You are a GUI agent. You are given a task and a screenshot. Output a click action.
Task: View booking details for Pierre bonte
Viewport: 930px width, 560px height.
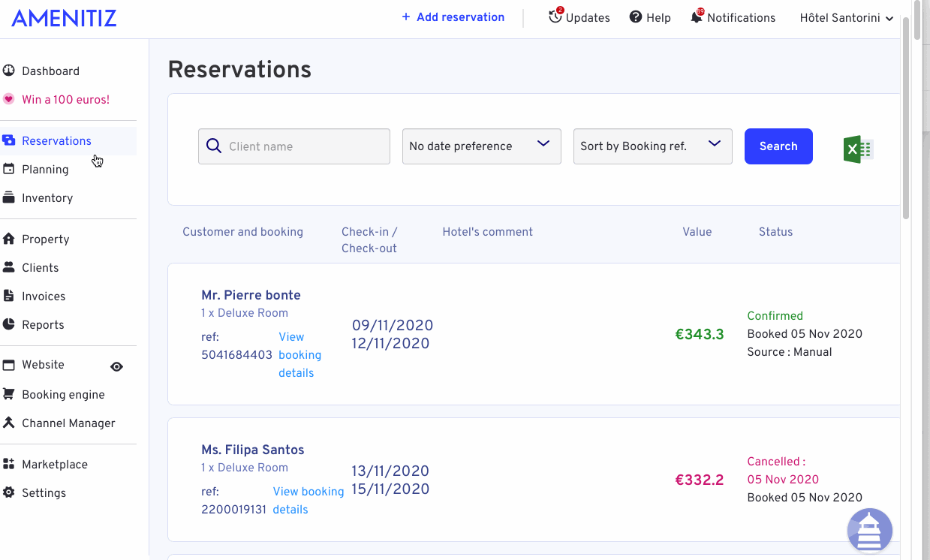click(299, 355)
